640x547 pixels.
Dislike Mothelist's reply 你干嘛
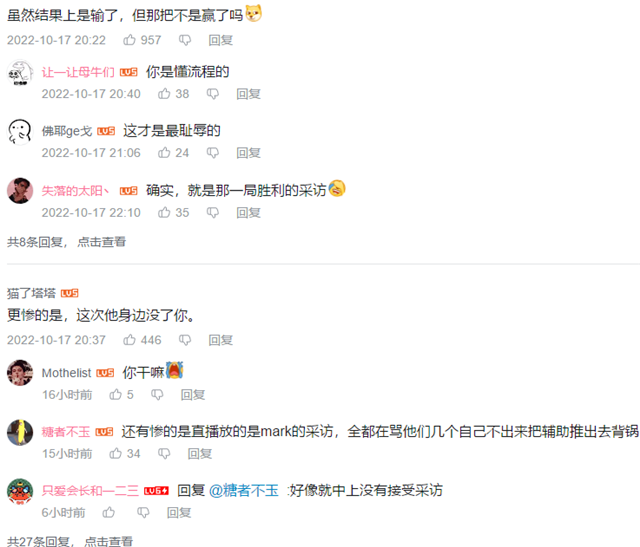click(157, 395)
